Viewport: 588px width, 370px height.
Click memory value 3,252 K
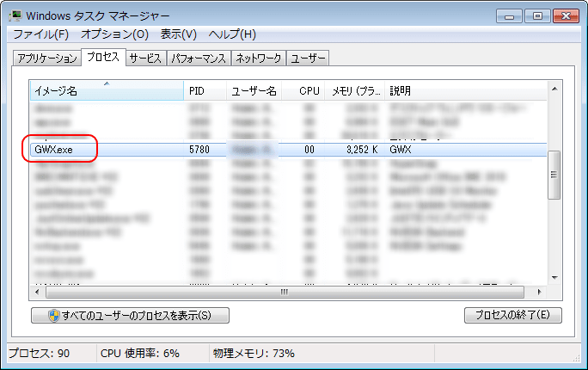coord(362,150)
